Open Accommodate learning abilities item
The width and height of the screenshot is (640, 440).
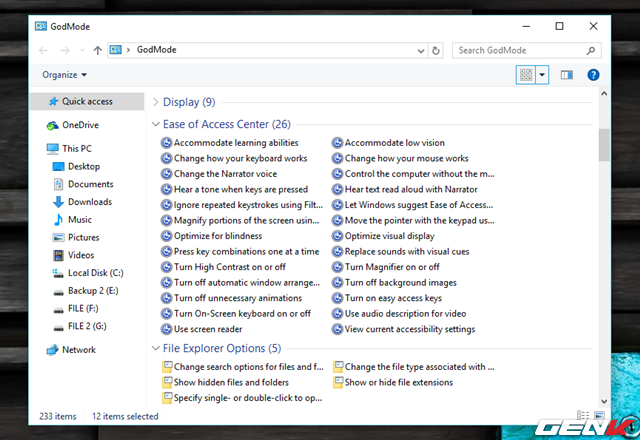[229, 143]
